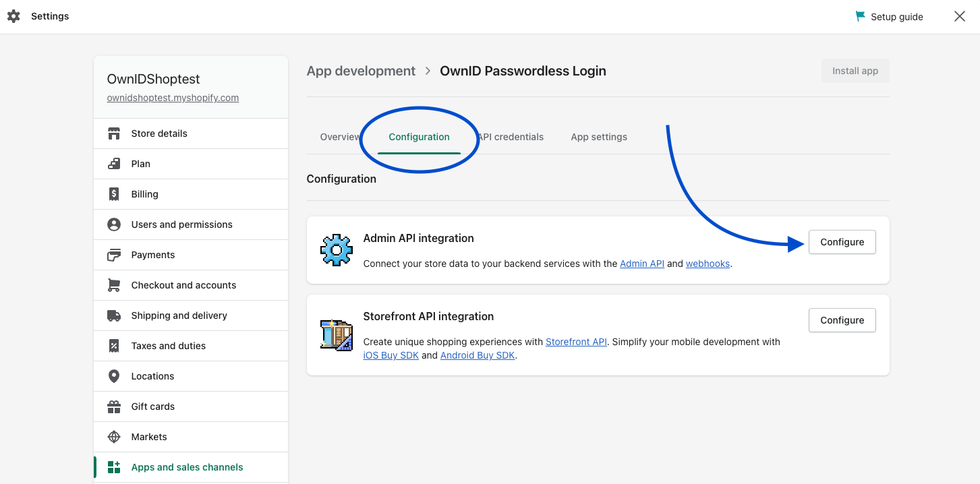Click the Admin API integration gear icon
This screenshot has height=484, width=980.
click(336, 249)
